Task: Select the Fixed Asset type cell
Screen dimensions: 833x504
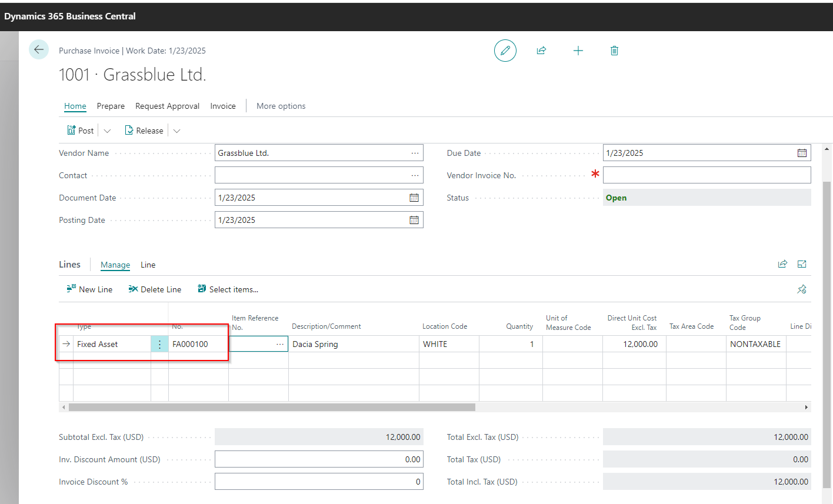Action: pyautogui.click(x=112, y=344)
